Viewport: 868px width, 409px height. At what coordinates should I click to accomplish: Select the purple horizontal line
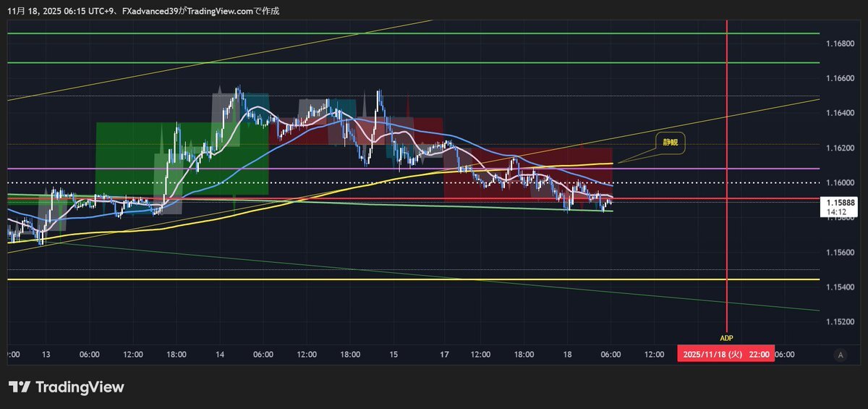(412, 169)
